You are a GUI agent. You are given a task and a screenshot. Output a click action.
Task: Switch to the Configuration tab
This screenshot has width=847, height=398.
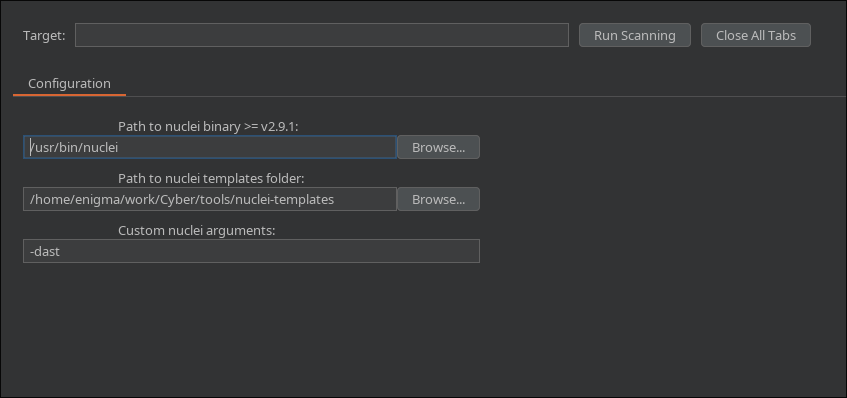click(x=69, y=84)
